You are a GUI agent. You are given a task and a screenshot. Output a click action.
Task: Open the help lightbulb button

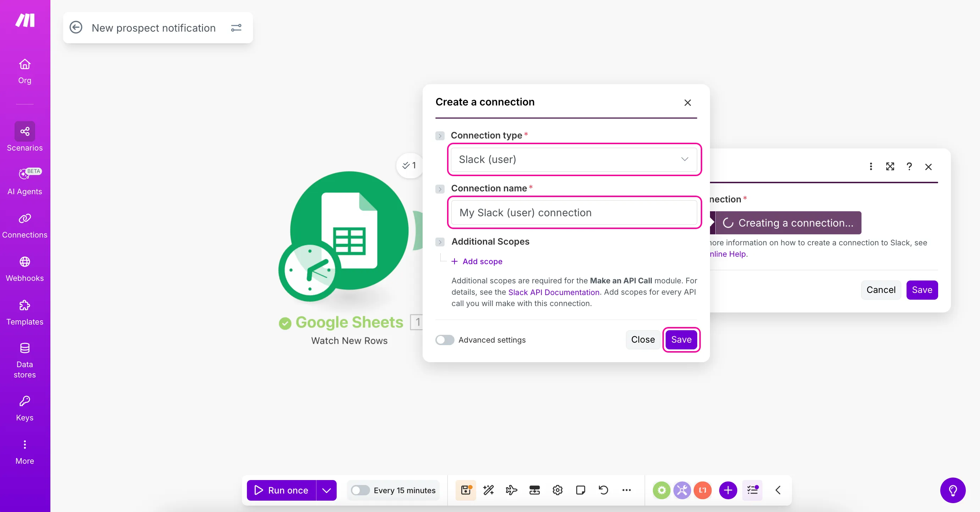click(x=953, y=490)
